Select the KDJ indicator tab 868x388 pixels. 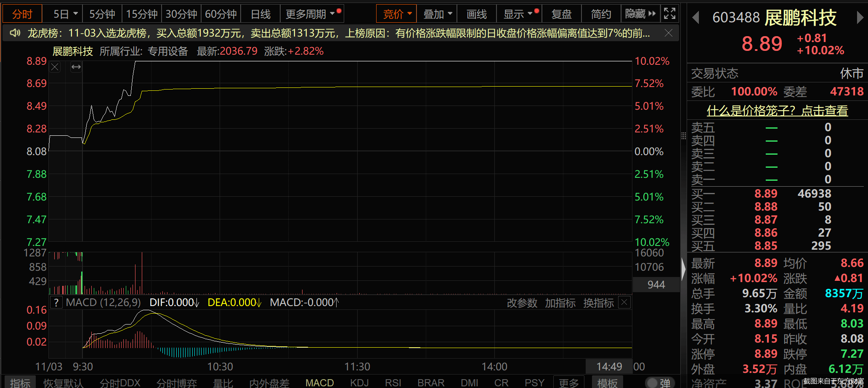pyautogui.click(x=359, y=383)
